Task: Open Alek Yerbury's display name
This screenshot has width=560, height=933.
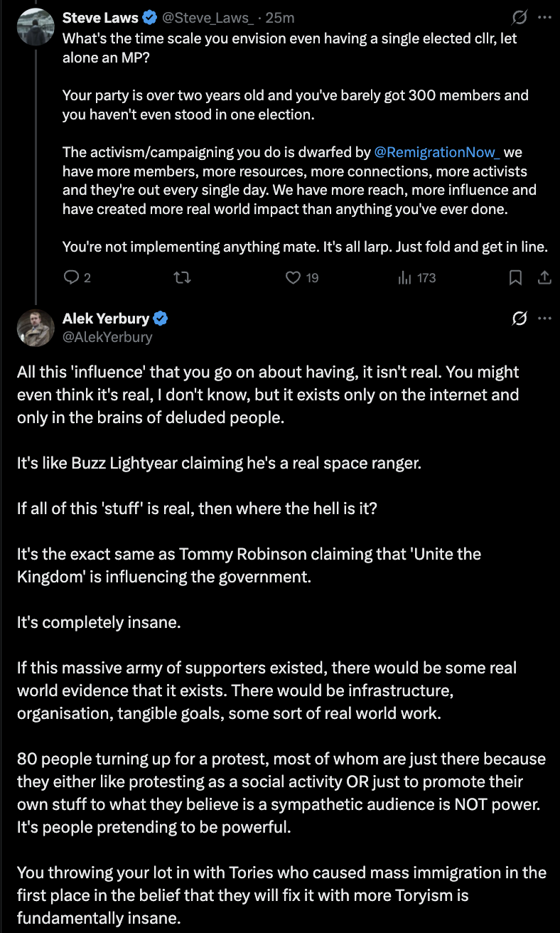Action: (x=106, y=318)
